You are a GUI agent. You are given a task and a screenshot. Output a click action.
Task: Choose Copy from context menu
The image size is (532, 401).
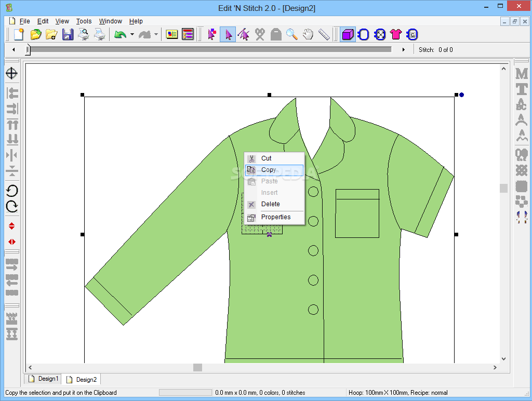(x=274, y=170)
